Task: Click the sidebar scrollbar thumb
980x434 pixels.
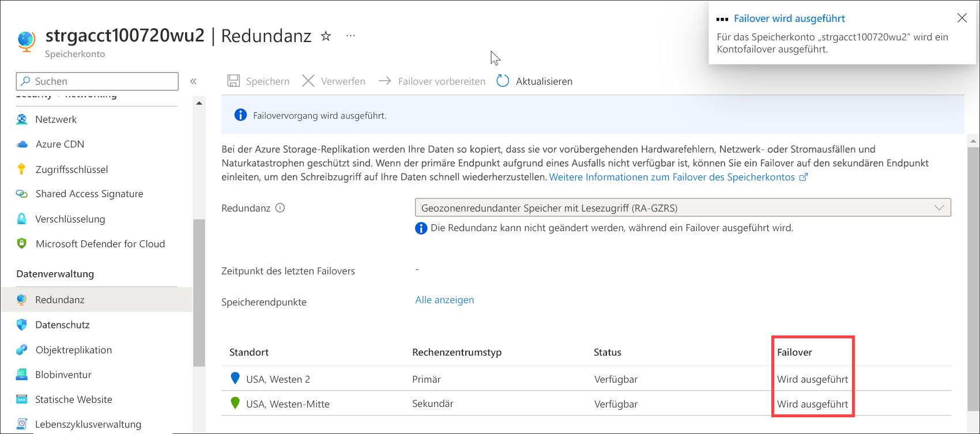Action: click(199, 293)
